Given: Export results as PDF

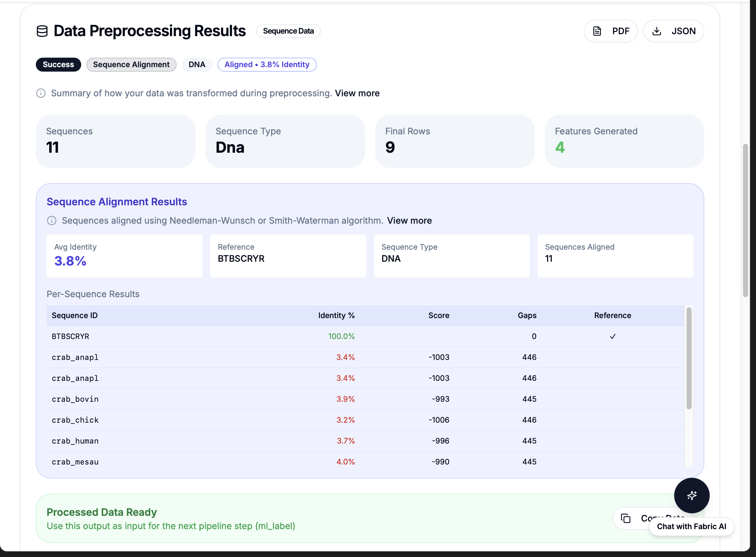Looking at the screenshot, I should click(610, 31).
